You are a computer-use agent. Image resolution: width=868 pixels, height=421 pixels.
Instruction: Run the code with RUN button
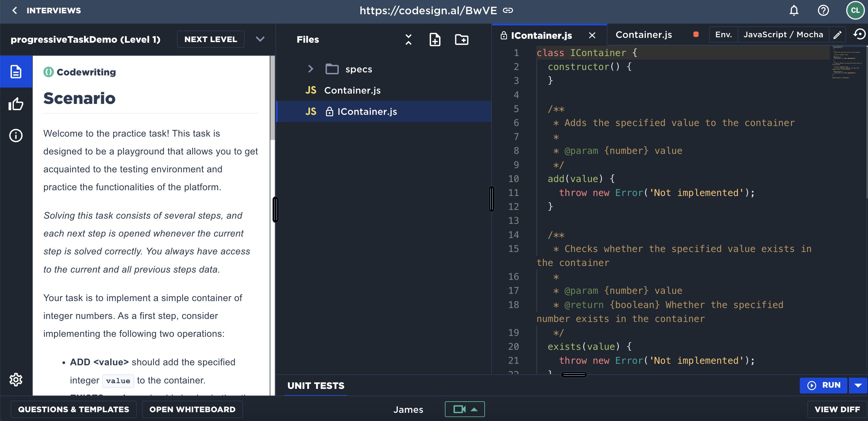pyautogui.click(x=823, y=385)
